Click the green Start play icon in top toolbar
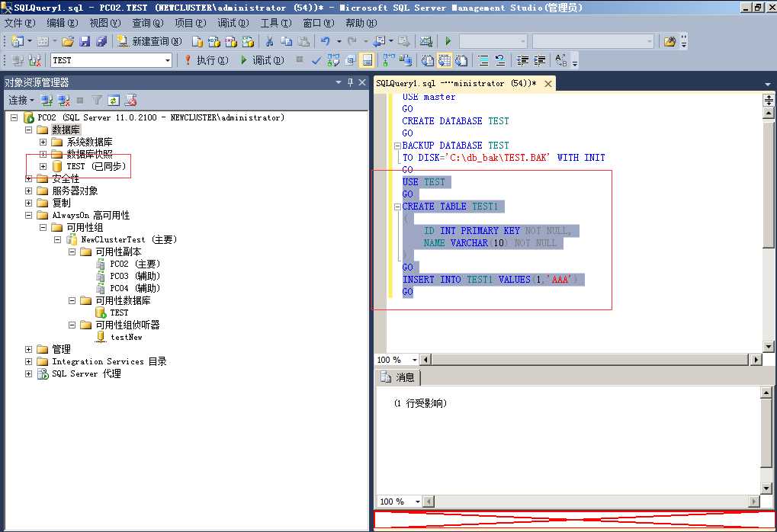Viewport: 777px width, 532px height. click(448, 42)
